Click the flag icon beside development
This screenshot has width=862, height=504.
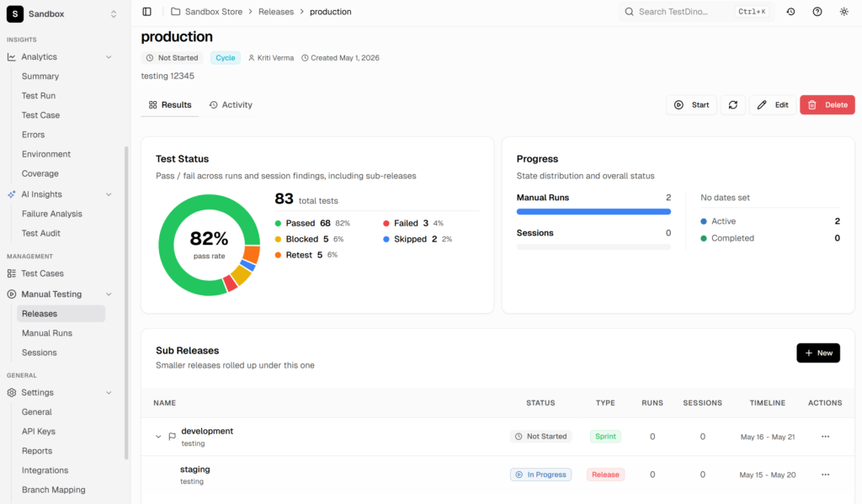click(172, 437)
